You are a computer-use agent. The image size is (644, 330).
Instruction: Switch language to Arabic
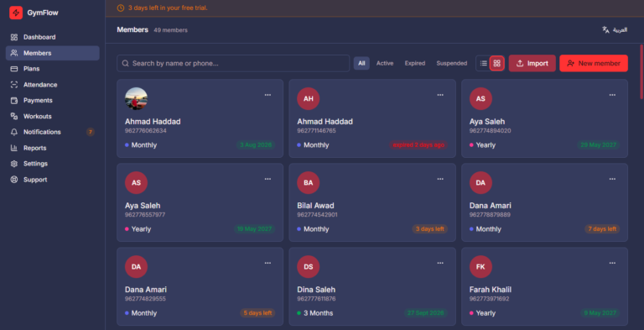tap(615, 29)
